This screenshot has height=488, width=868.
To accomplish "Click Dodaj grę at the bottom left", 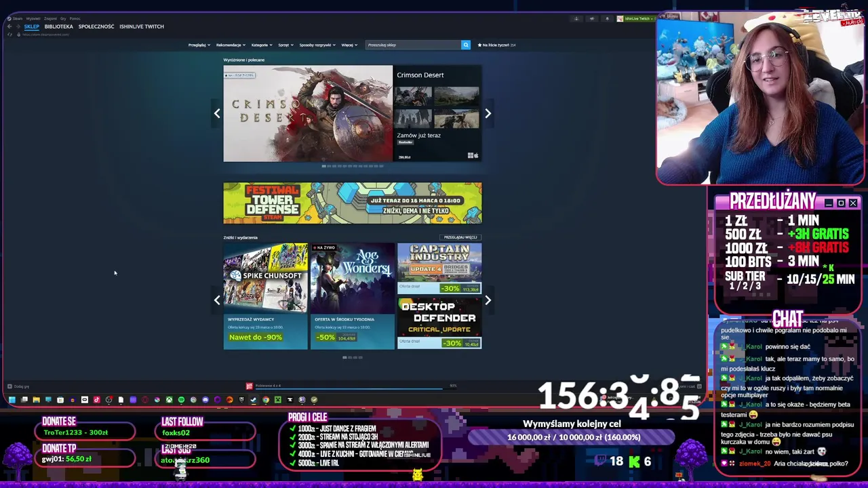I will point(18,386).
